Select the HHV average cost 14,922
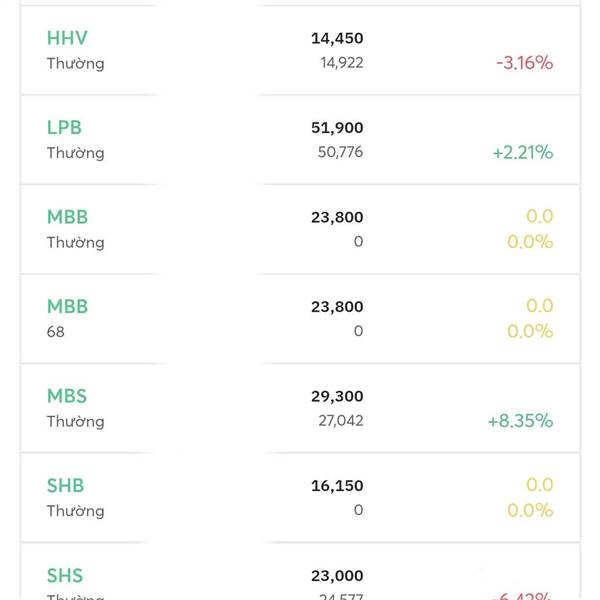The width and height of the screenshot is (600, 600). tap(340, 63)
